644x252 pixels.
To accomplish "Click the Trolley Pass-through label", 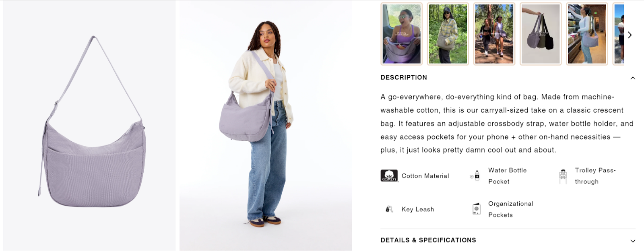I will point(595,176).
